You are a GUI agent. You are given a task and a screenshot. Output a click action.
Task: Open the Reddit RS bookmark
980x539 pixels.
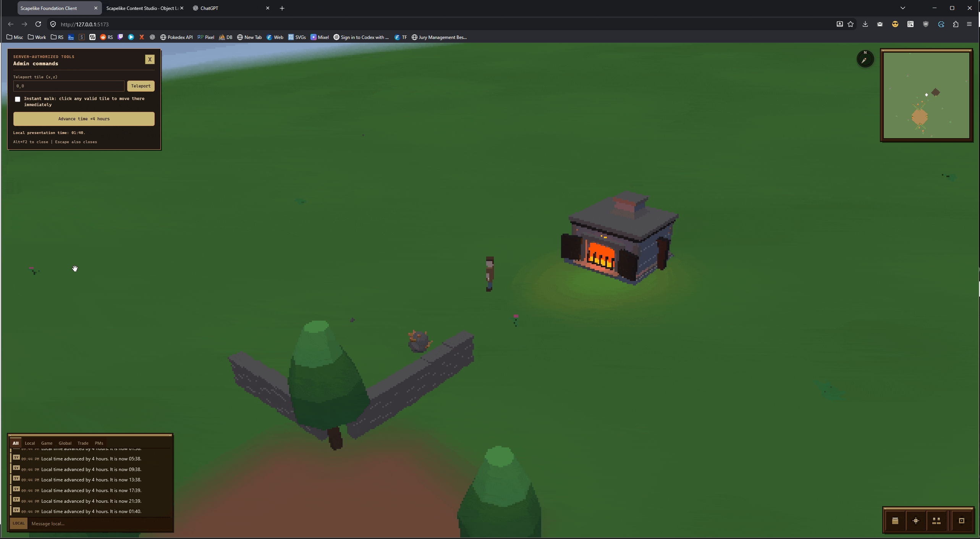[107, 37]
